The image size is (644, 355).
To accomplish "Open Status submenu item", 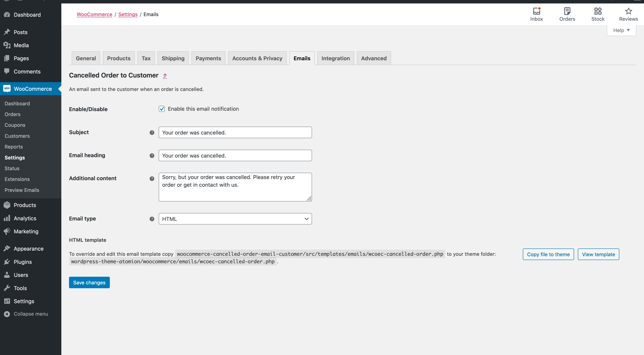I will click(12, 168).
